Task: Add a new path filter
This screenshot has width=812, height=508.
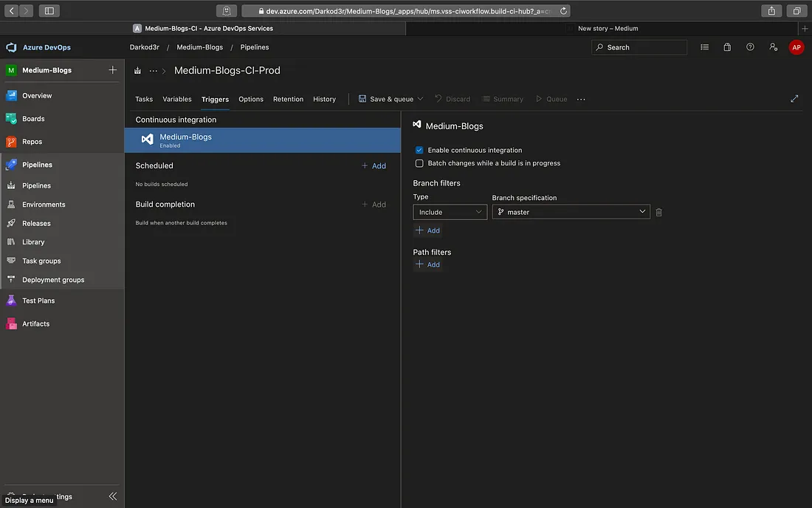Action: click(x=427, y=264)
